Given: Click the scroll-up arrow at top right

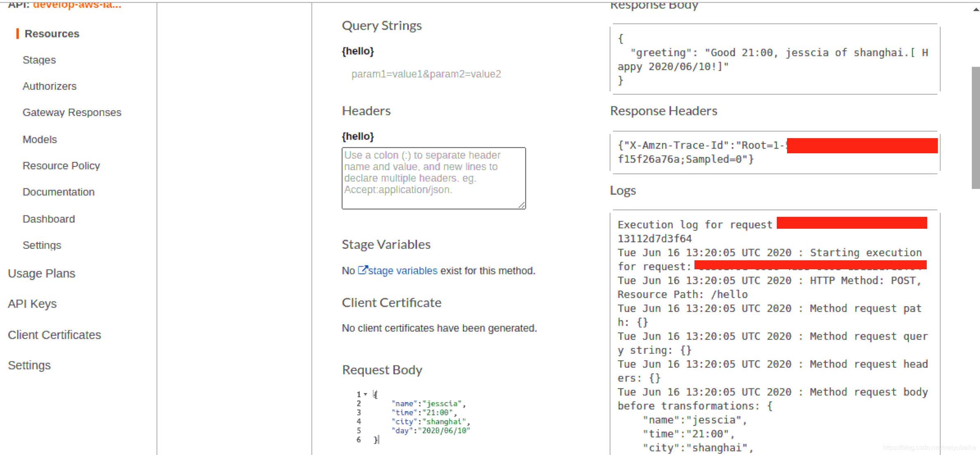Looking at the screenshot, I should click(x=976, y=9).
